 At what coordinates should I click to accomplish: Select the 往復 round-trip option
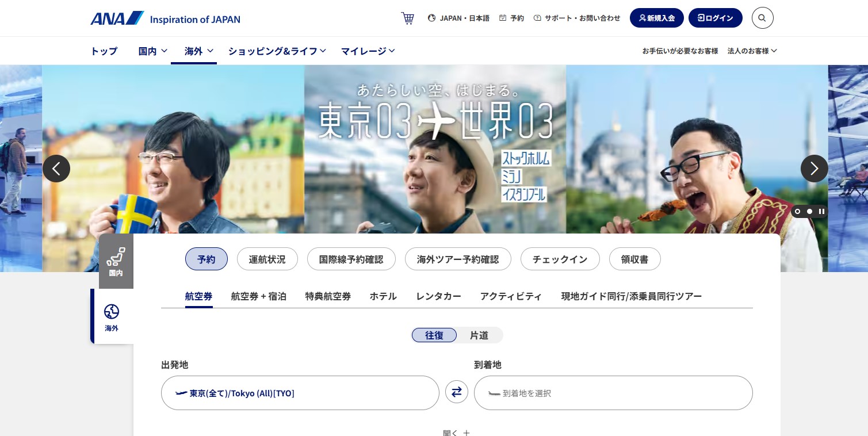point(434,335)
